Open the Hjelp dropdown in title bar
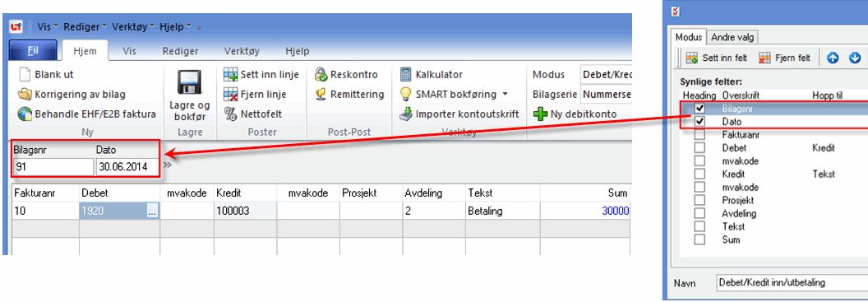 tap(175, 26)
